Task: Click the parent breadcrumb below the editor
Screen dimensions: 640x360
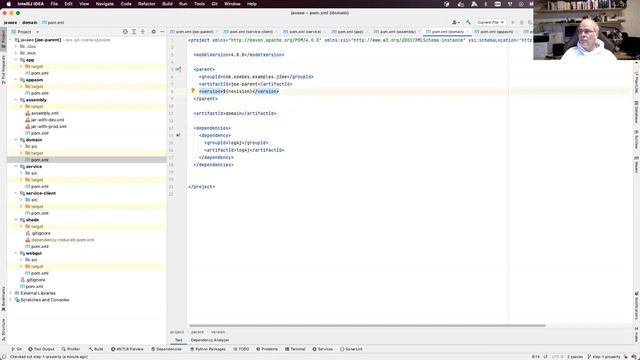Action: click(x=197, y=332)
